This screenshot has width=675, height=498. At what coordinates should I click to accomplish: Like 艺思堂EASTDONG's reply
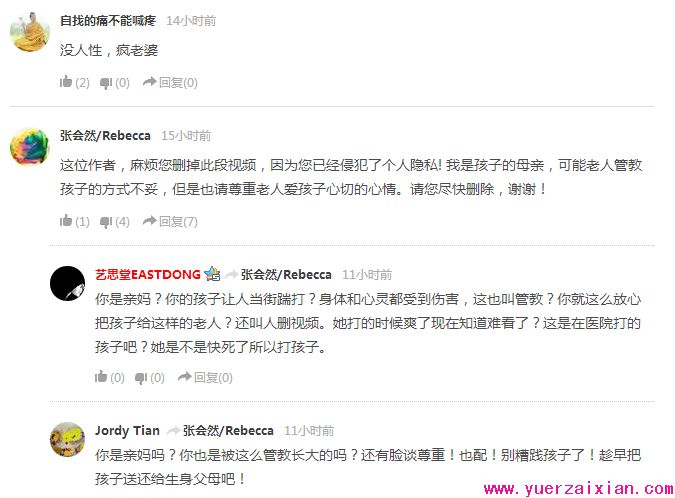(x=110, y=377)
